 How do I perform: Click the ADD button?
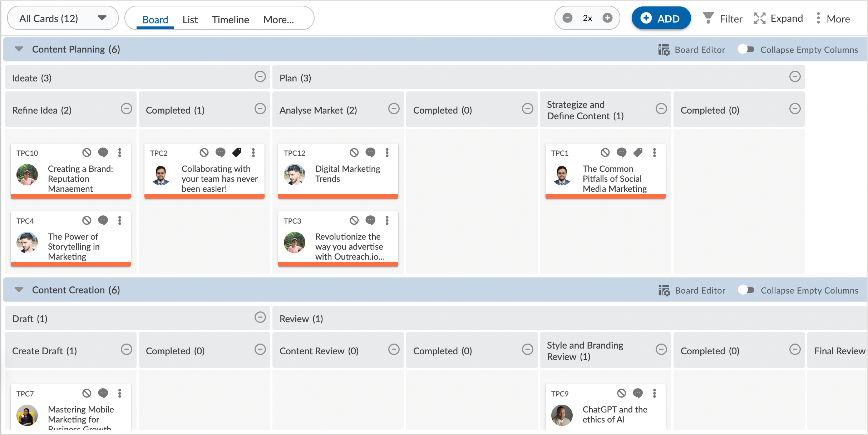click(661, 18)
